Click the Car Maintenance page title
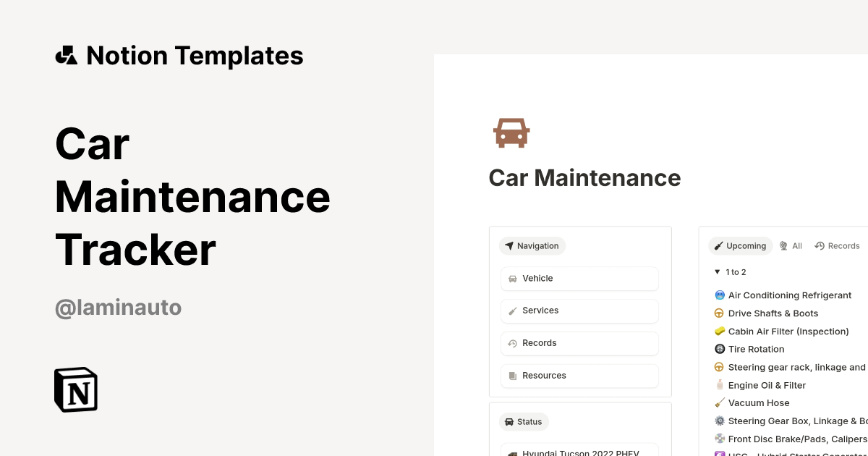 [584, 178]
